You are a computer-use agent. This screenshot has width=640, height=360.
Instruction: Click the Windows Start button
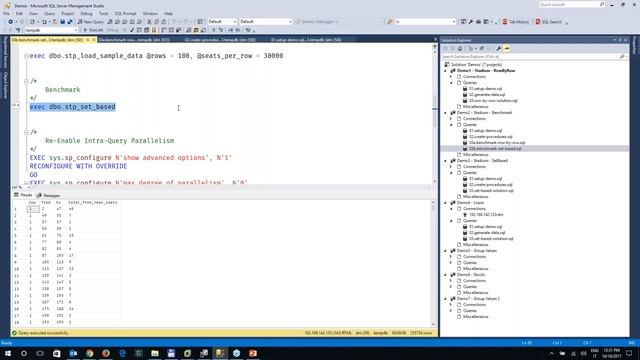click(x=7, y=353)
